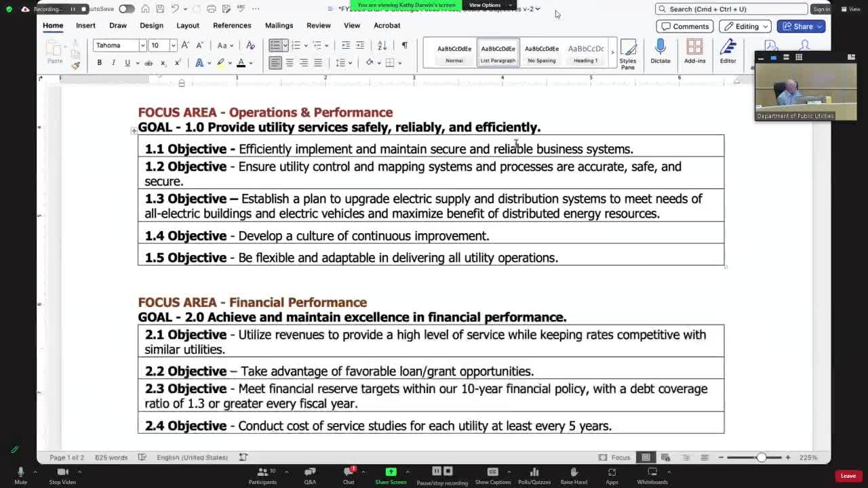The image size is (868, 488).
Task: Toggle Bold formatting in the ribbon
Action: (99, 62)
